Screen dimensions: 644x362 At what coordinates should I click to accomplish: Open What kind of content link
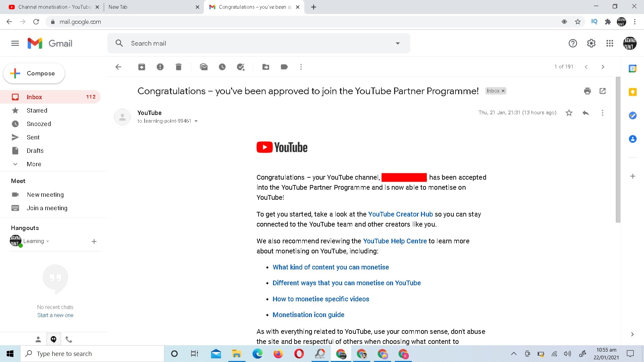330,267
